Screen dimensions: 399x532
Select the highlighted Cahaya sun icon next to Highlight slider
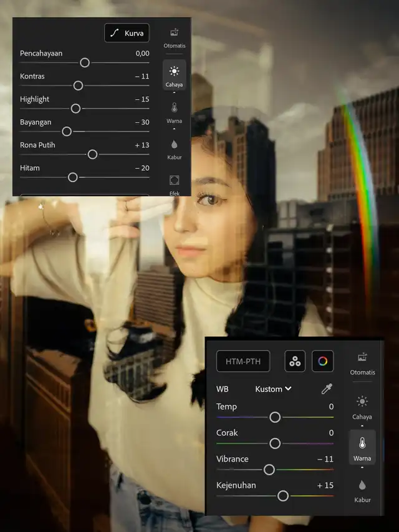pos(174,75)
